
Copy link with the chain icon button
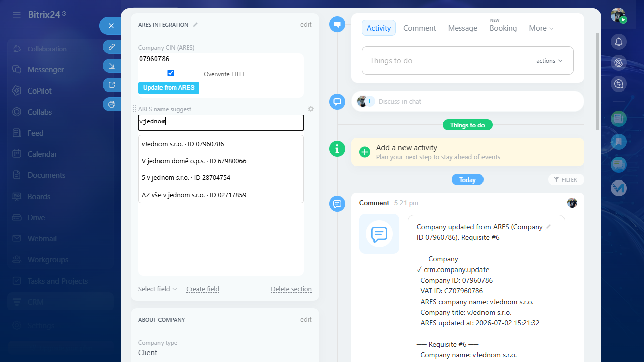(111, 47)
